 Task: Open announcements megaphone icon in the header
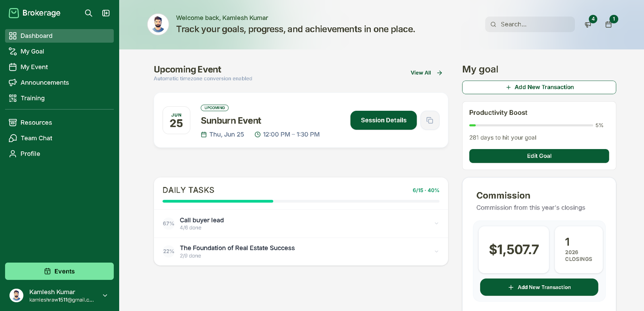click(588, 25)
